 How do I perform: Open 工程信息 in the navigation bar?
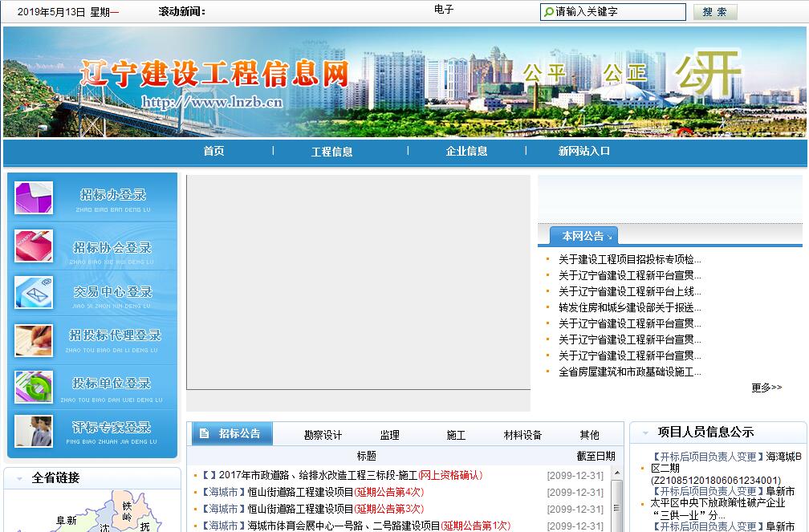331,152
